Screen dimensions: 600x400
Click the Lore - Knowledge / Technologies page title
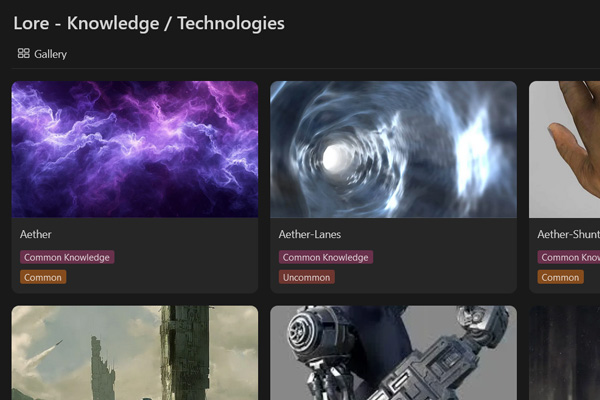(149, 23)
